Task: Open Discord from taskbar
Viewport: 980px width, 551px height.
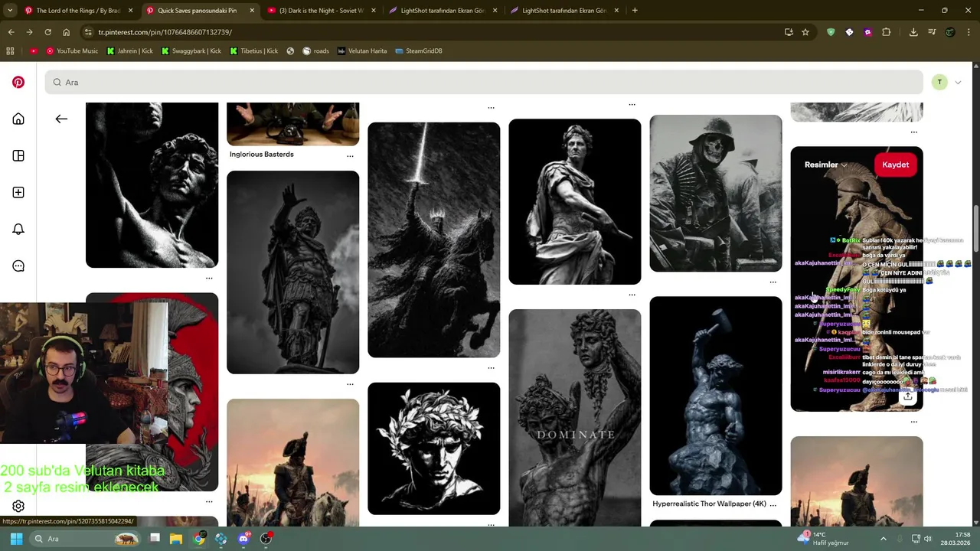Action: pyautogui.click(x=243, y=539)
